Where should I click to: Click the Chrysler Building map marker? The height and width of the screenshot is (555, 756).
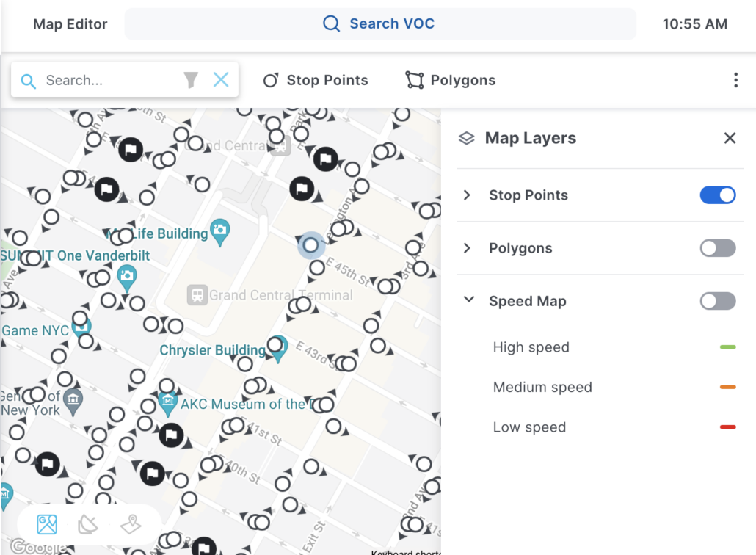[278, 351]
